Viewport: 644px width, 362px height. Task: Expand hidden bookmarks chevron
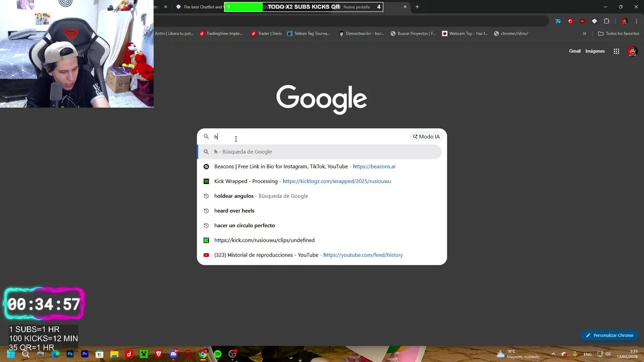pyautogui.click(x=584, y=34)
